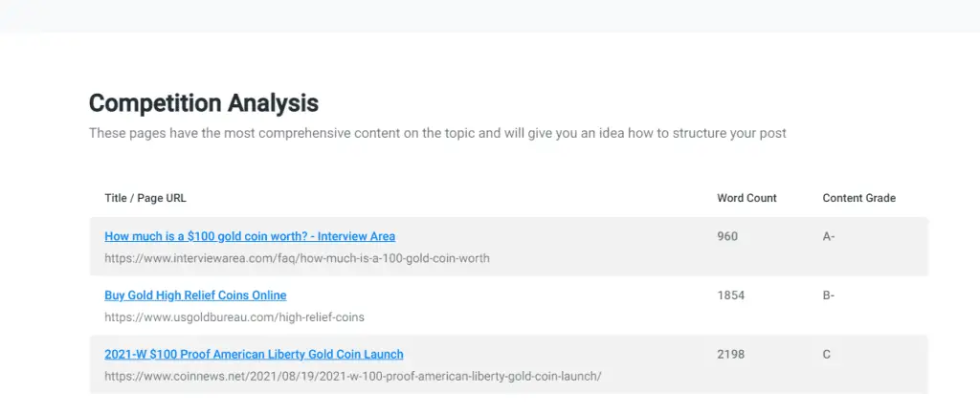The width and height of the screenshot is (980, 415).
Task: Click the description text about comprehensive content
Action: (x=437, y=133)
